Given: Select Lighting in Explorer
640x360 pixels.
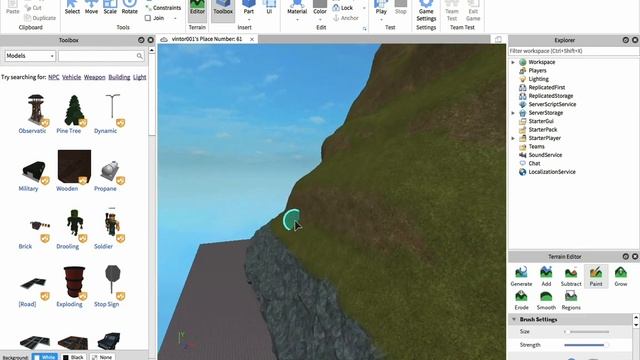Looking at the screenshot, I should click(538, 79).
